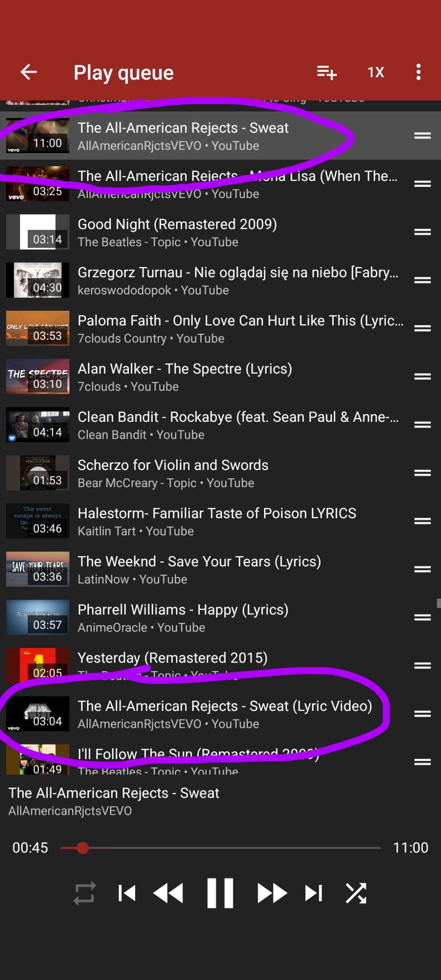Viewport: 441px width, 980px height.
Task: Click the seek bar near its middle
Action: click(x=220, y=848)
